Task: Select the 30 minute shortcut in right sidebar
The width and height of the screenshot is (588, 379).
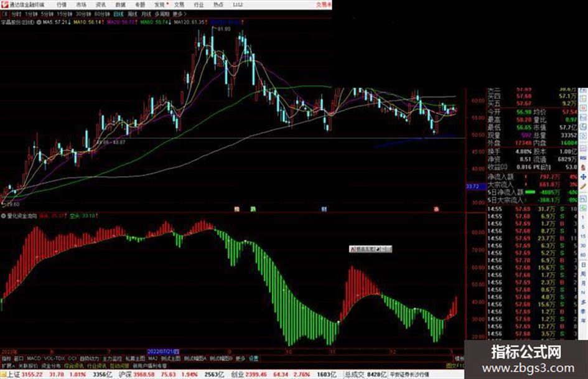Action: pyautogui.click(x=583, y=246)
